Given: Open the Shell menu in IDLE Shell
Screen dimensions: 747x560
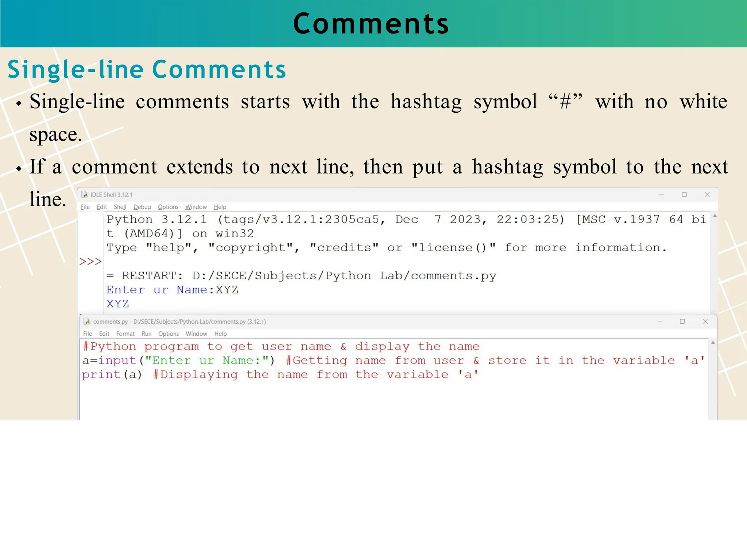Looking at the screenshot, I should click(x=120, y=207).
